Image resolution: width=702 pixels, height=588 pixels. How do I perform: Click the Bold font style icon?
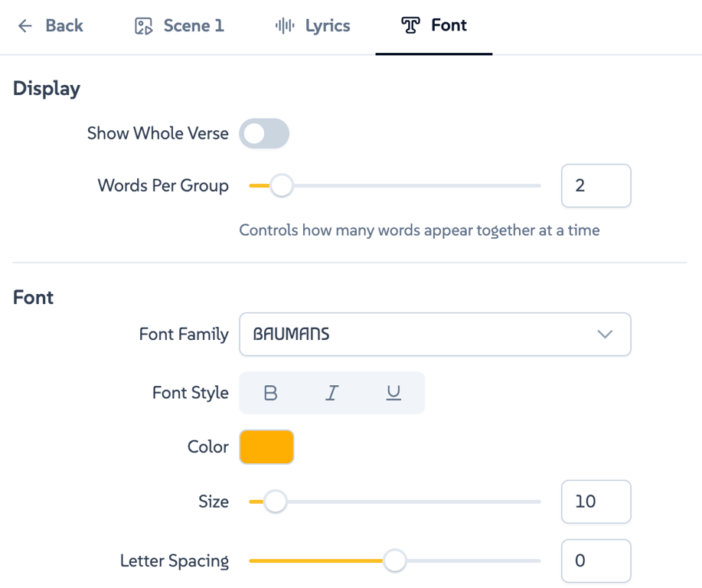(270, 394)
